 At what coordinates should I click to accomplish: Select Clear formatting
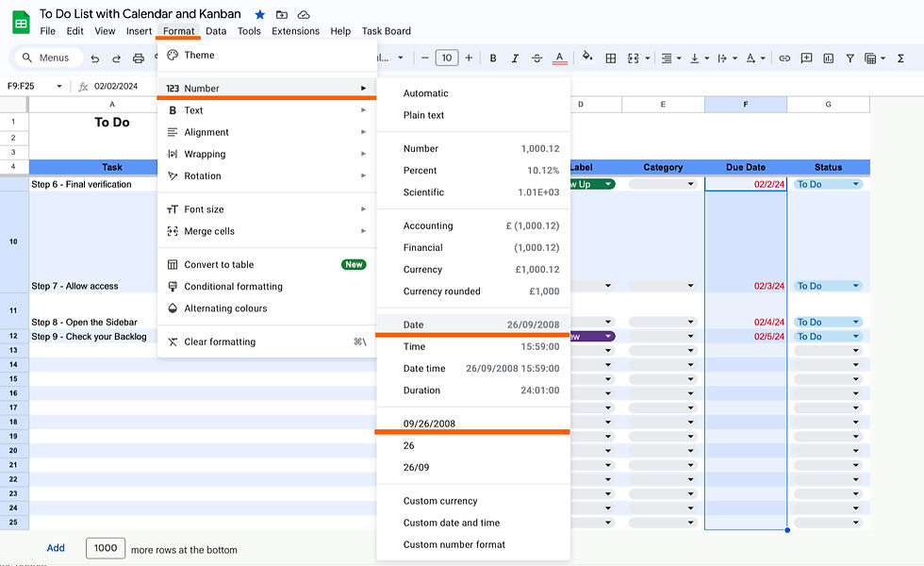(x=267, y=341)
